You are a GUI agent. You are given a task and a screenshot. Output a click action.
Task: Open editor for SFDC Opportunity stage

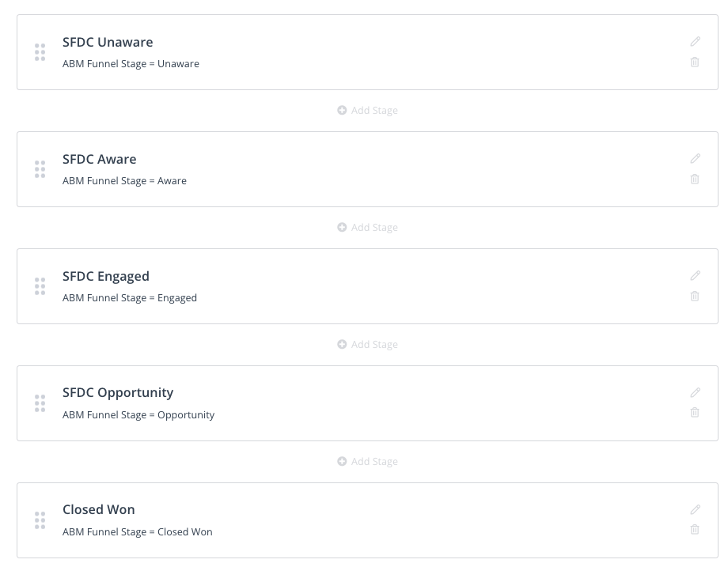pos(695,392)
